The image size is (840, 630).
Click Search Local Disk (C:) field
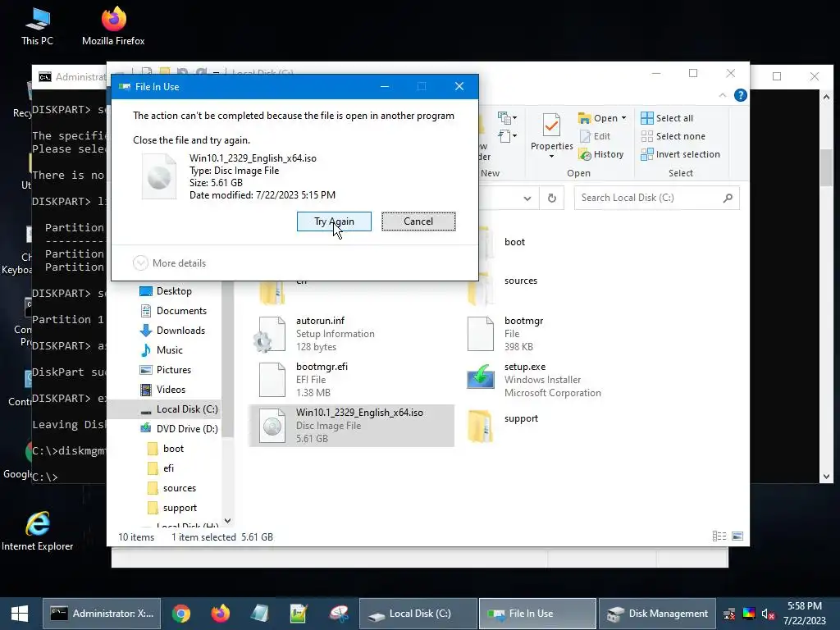click(656, 198)
